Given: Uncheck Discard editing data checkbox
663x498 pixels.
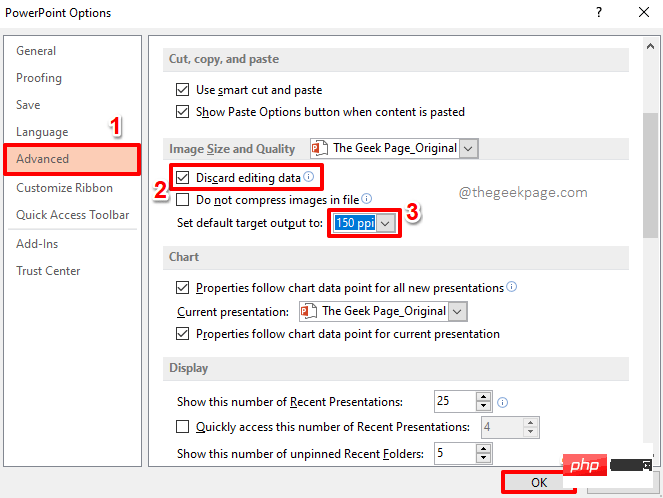Looking at the screenshot, I should 182,178.
